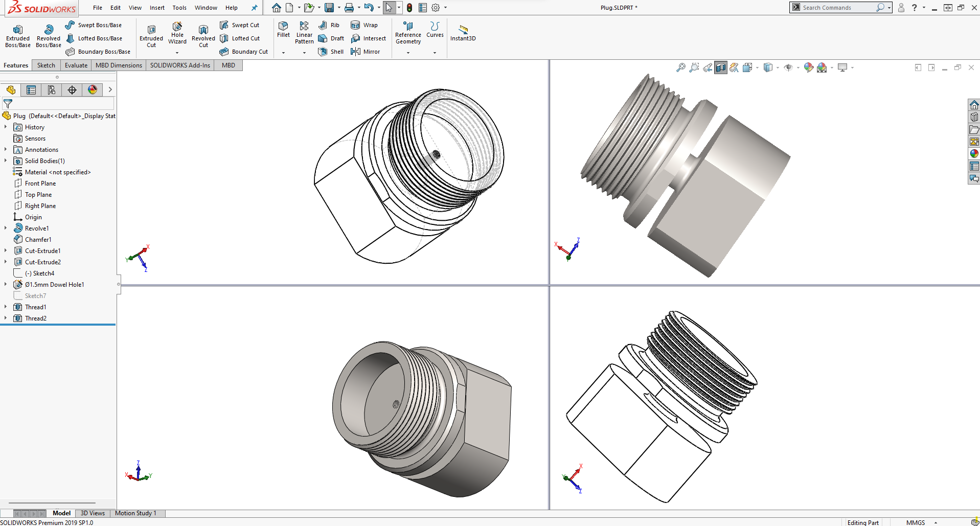Open the Tools menu
The image size is (980, 526).
click(179, 8)
